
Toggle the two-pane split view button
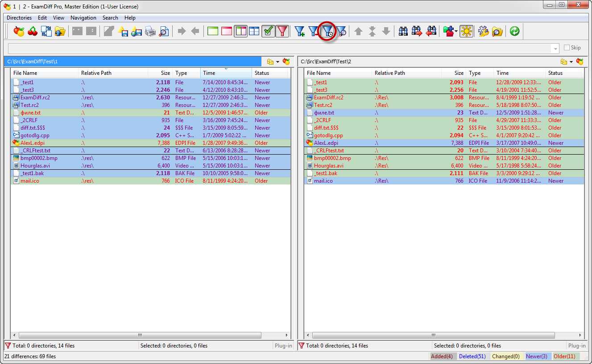click(241, 31)
